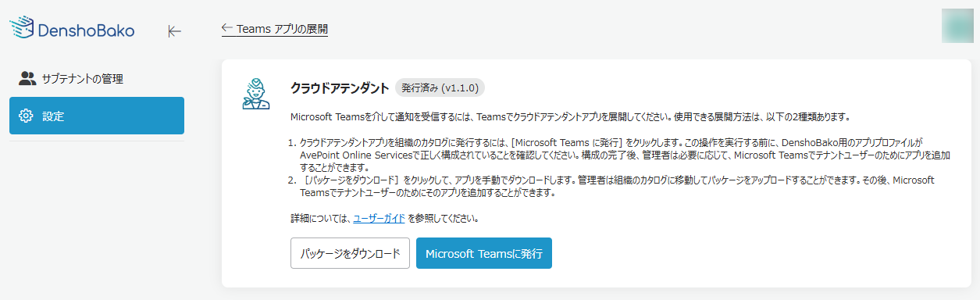Go back via Teams アプリの展開 link

(x=274, y=29)
